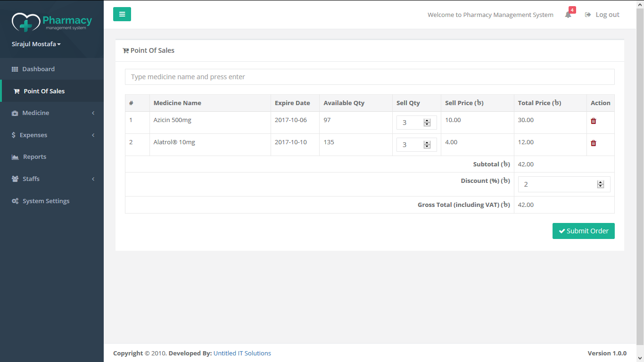This screenshot has width=644, height=362.
Task: Click the Staffs users icon
Action: tap(15, 179)
